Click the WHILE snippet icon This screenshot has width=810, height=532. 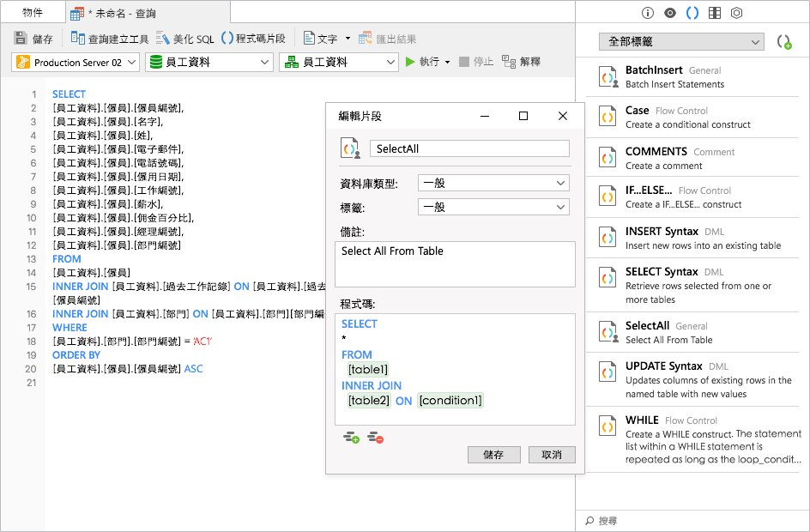point(607,426)
